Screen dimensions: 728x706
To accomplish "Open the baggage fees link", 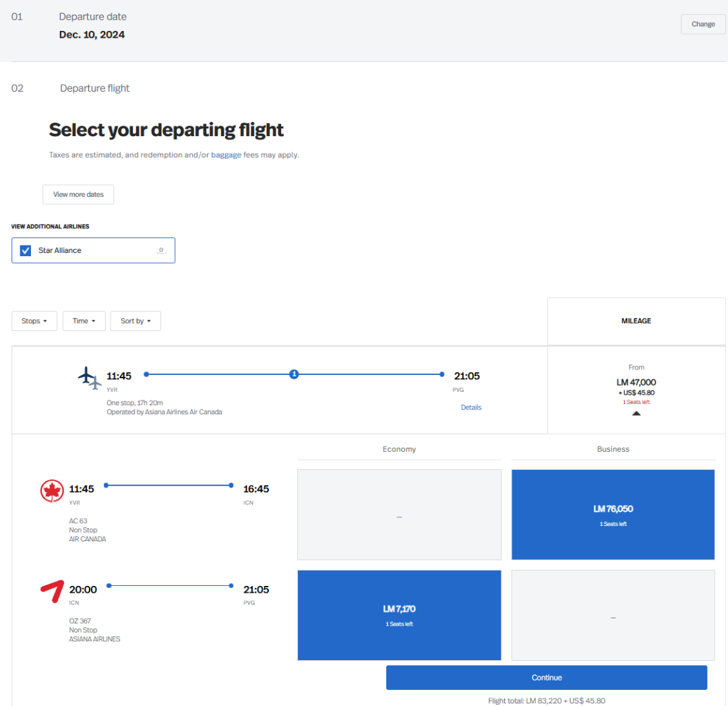I will pos(226,155).
